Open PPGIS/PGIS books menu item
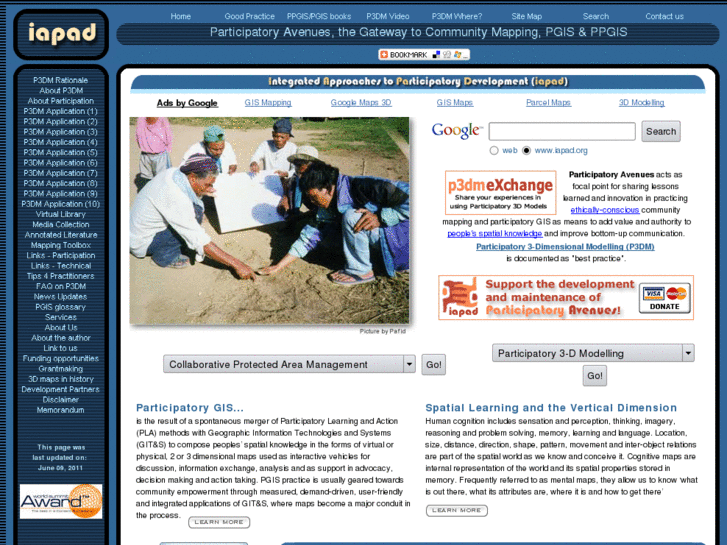This screenshot has height=545, width=727. tap(319, 16)
